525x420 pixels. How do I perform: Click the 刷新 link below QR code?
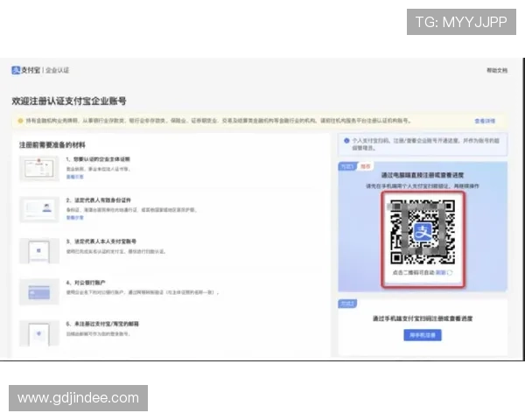pos(441,273)
